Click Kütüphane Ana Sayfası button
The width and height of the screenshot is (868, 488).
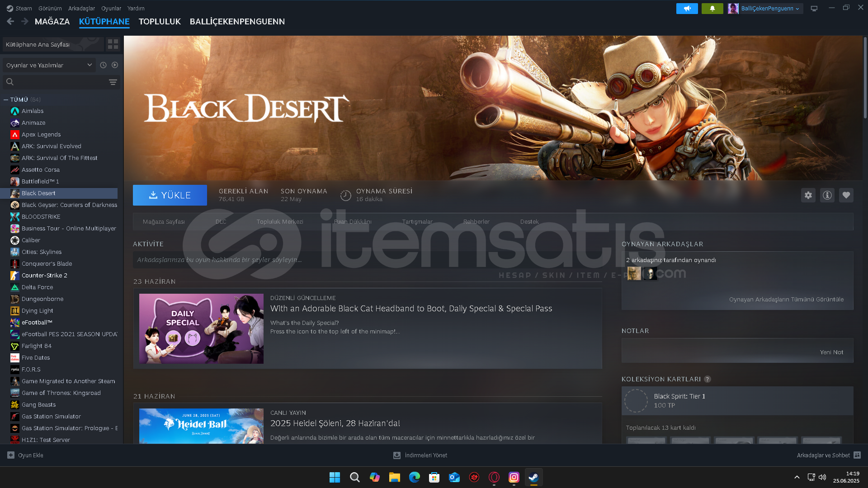coord(53,44)
